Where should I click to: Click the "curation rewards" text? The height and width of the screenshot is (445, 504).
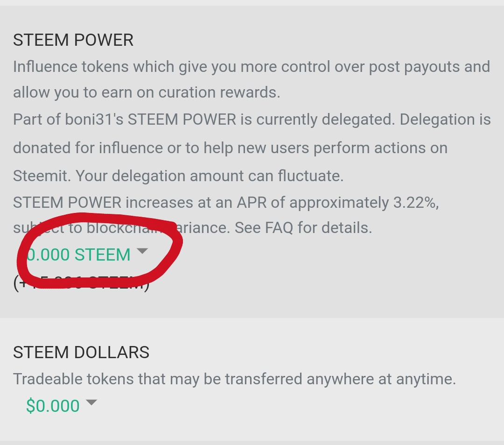(x=219, y=92)
